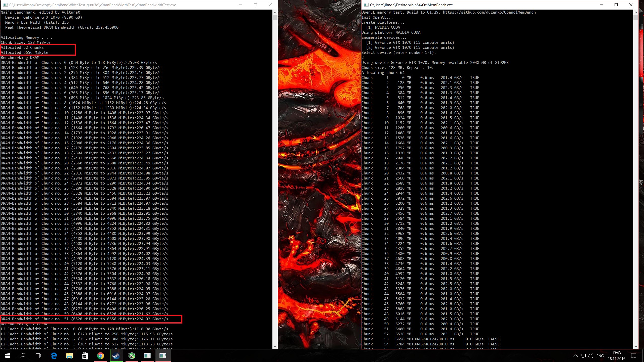This screenshot has width=644, height=362.
Task: Open the Windows Start menu
Action: coord(8,356)
